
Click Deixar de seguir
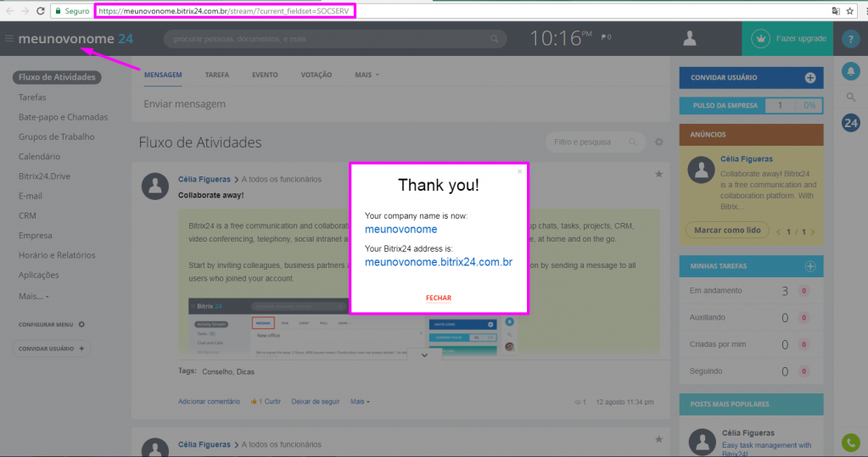click(316, 402)
